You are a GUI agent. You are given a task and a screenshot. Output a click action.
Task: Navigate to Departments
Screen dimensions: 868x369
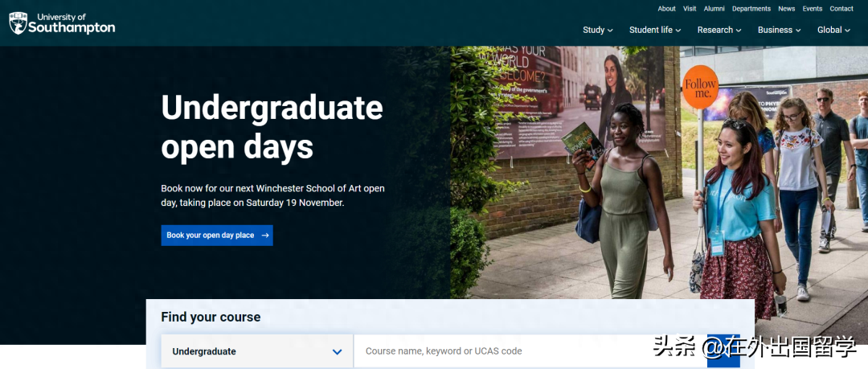click(751, 9)
